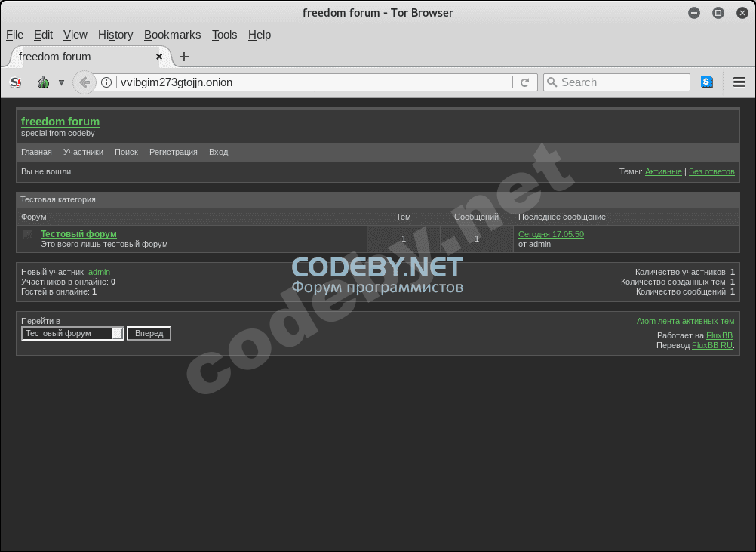This screenshot has height=552, width=756.
Task: Open a new tab with plus button
Action: click(x=183, y=57)
